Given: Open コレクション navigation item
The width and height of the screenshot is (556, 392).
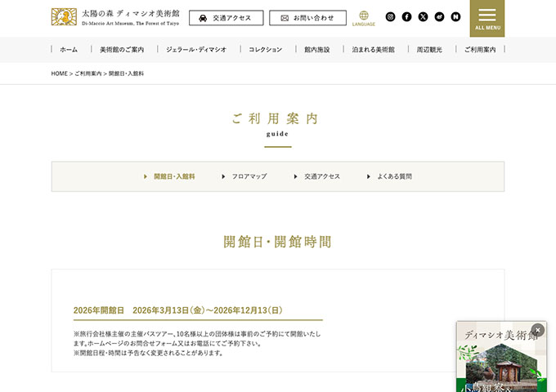Looking at the screenshot, I should coord(265,50).
